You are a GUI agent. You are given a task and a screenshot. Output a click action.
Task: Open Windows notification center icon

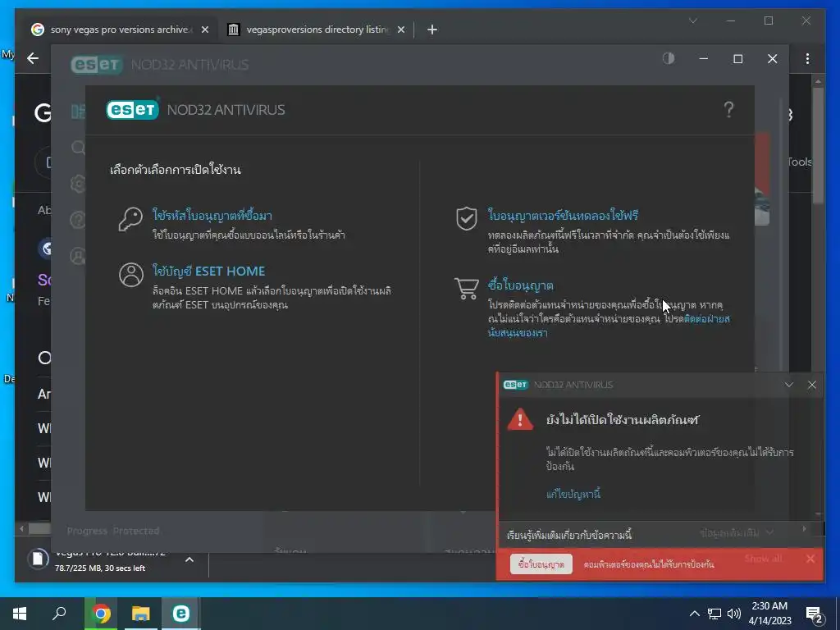click(815, 614)
